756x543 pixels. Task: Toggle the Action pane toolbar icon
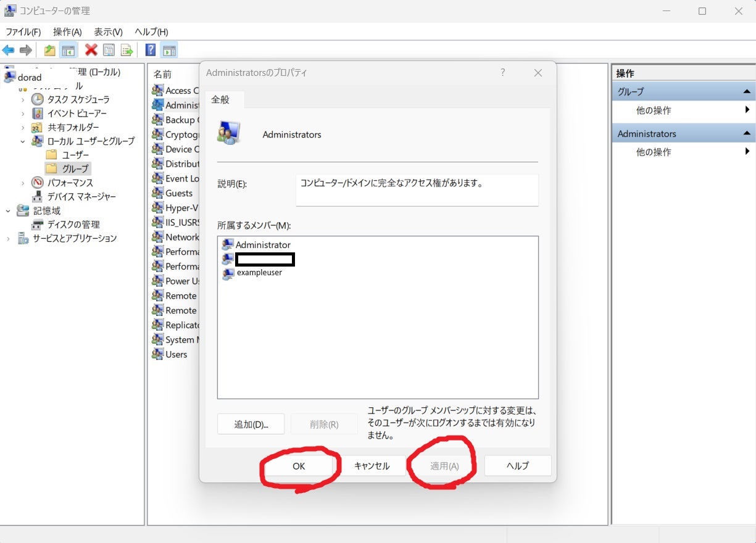point(169,51)
